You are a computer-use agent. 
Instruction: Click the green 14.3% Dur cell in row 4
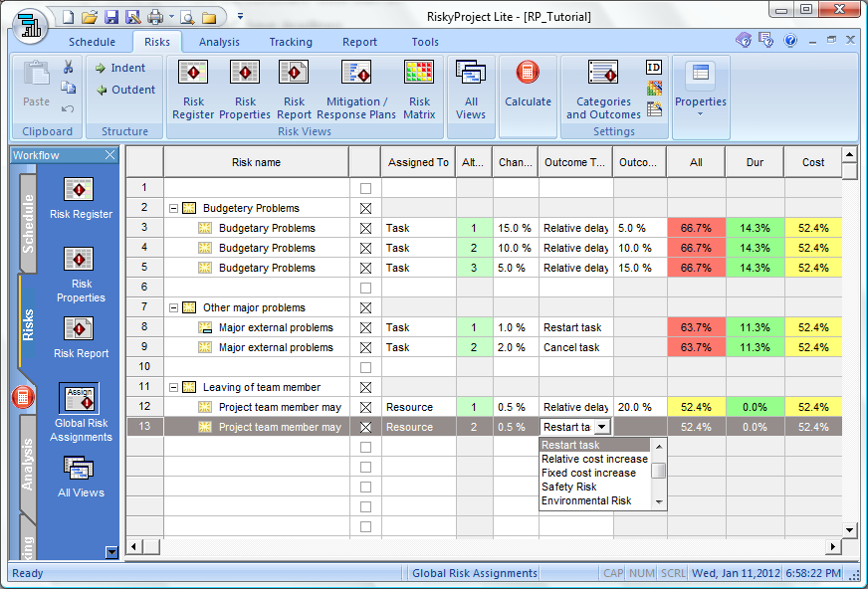click(755, 248)
